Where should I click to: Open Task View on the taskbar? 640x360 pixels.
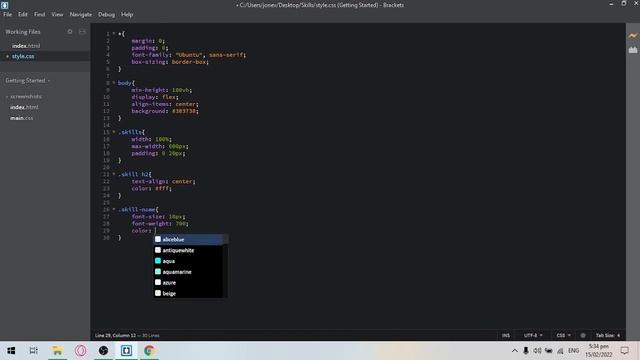coord(33,351)
